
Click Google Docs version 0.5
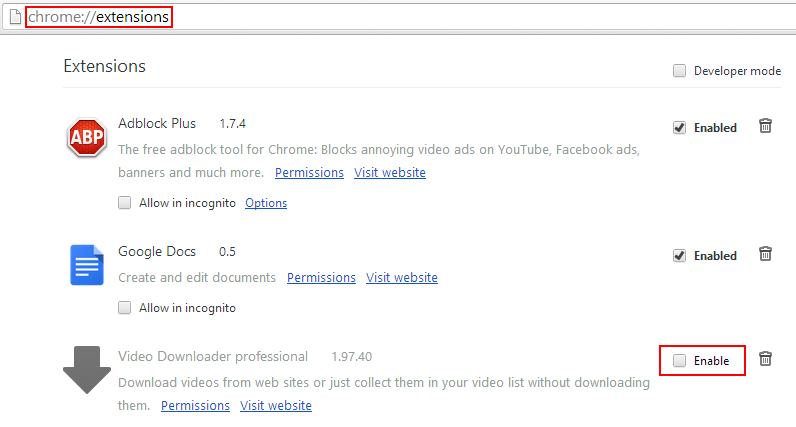tap(227, 252)
